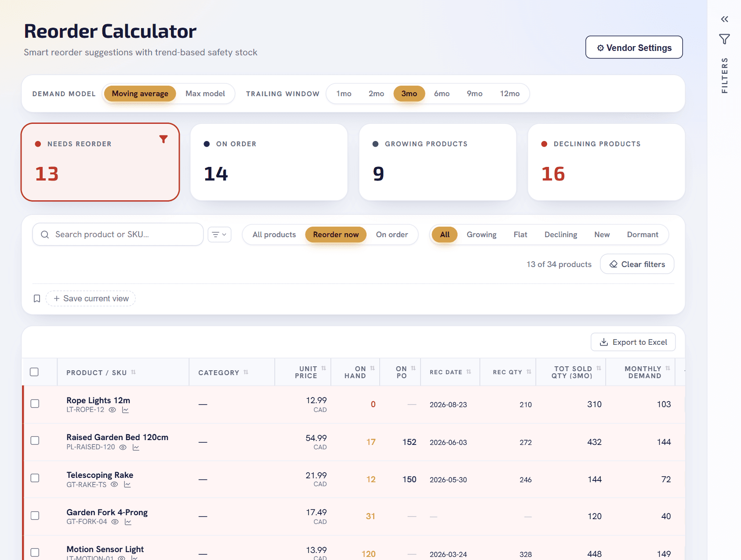
Task: Click Save current view
Action: [x=91, y=299]
